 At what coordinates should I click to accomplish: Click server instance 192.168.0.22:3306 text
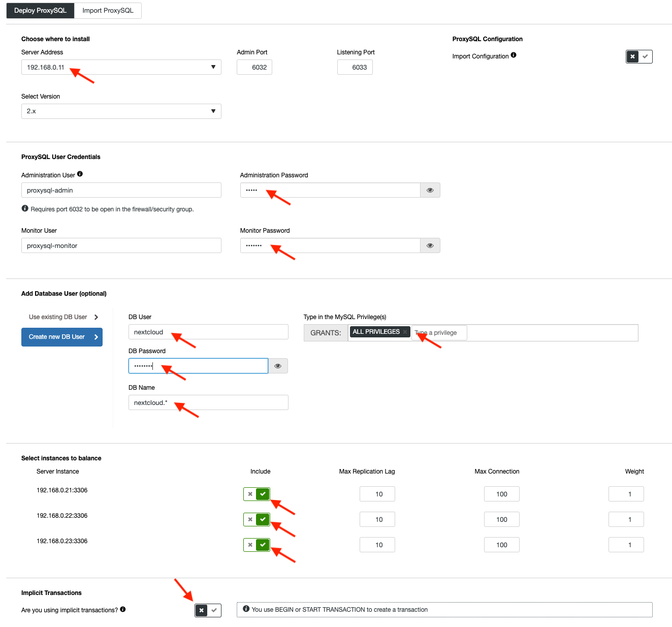coord(62,516)
